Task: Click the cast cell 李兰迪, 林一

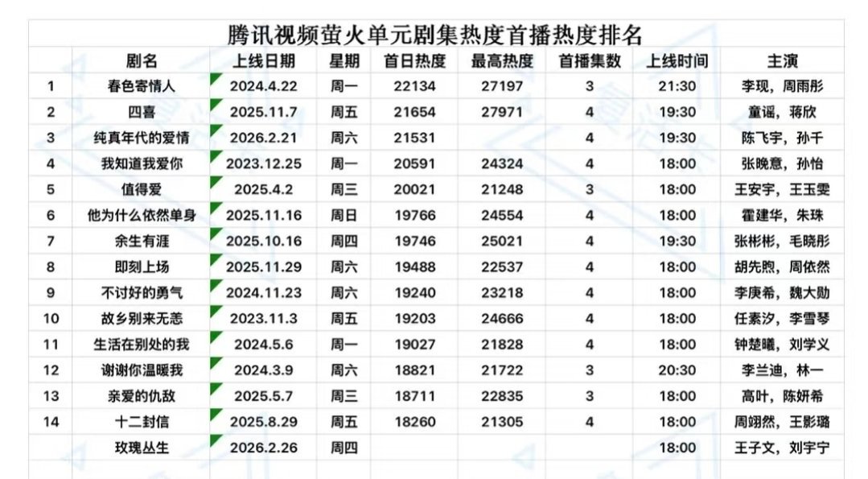Action: pos(782,370)
